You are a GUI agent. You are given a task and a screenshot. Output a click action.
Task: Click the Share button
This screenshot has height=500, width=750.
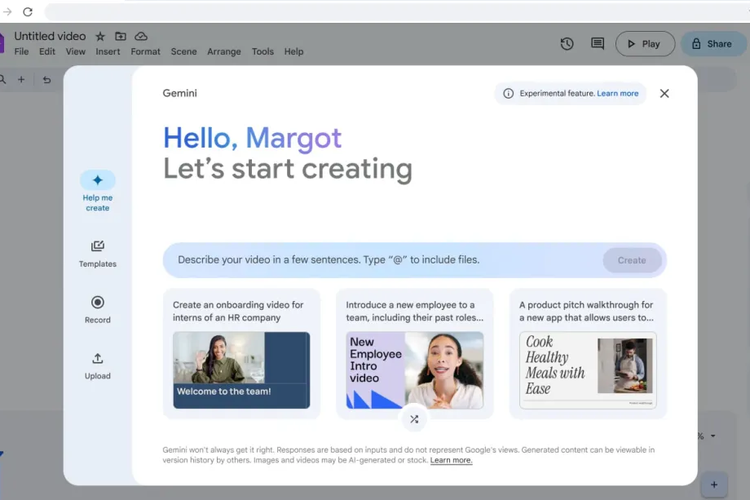click(x=713, y=44)
